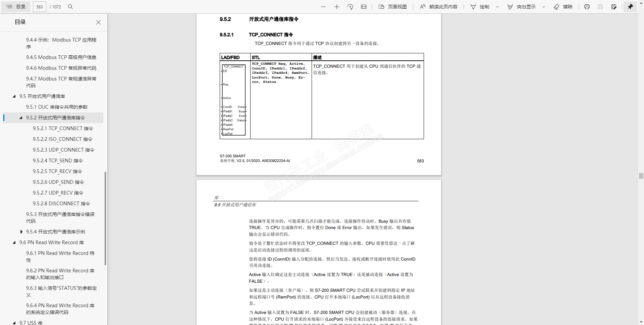
Task: Collapse the 9.5.2 开放式用户通信库指令 subsection
Action: [x=21, y=118]
